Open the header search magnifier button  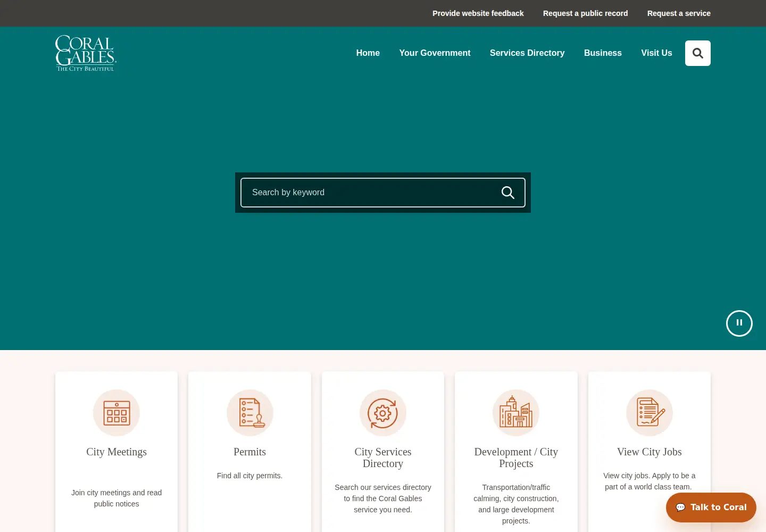(698, 53)
